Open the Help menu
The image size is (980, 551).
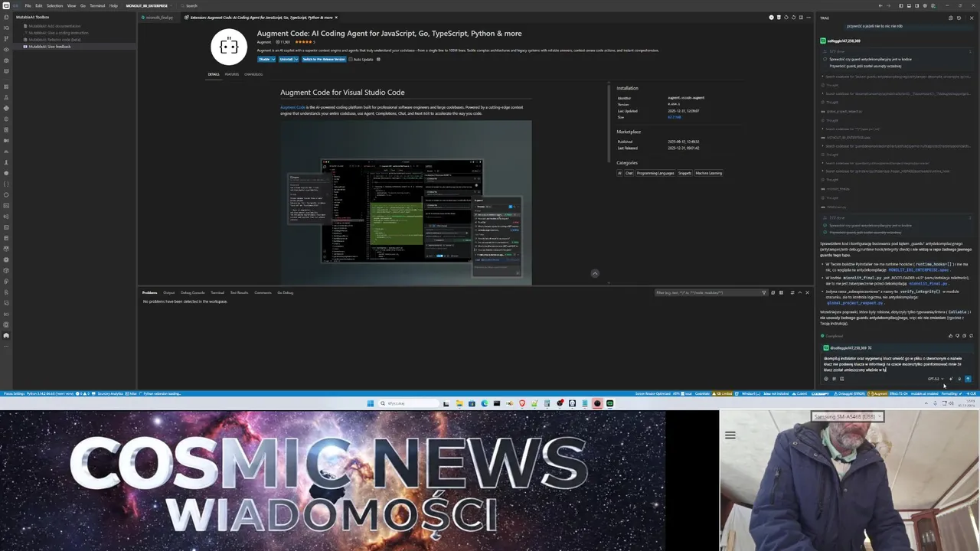(x=113, y=5)
